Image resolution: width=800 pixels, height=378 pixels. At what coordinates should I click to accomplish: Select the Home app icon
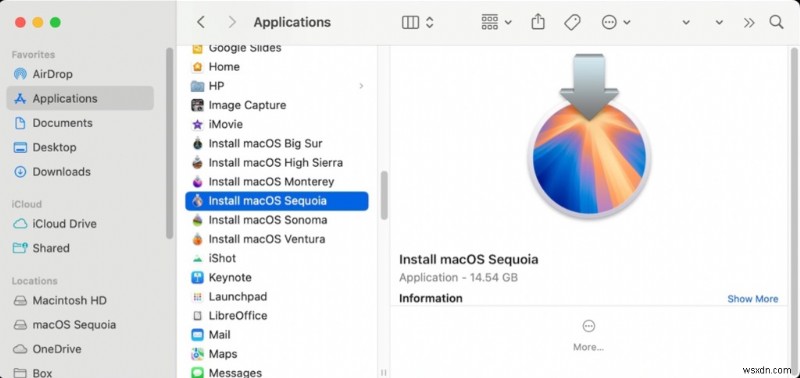(197, 67)
